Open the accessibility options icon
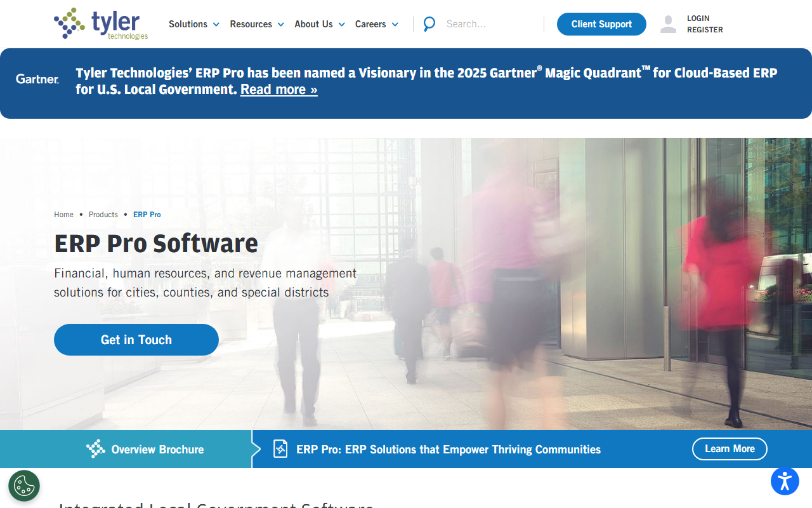Viewport: 812px width, 508px height. 785,481
